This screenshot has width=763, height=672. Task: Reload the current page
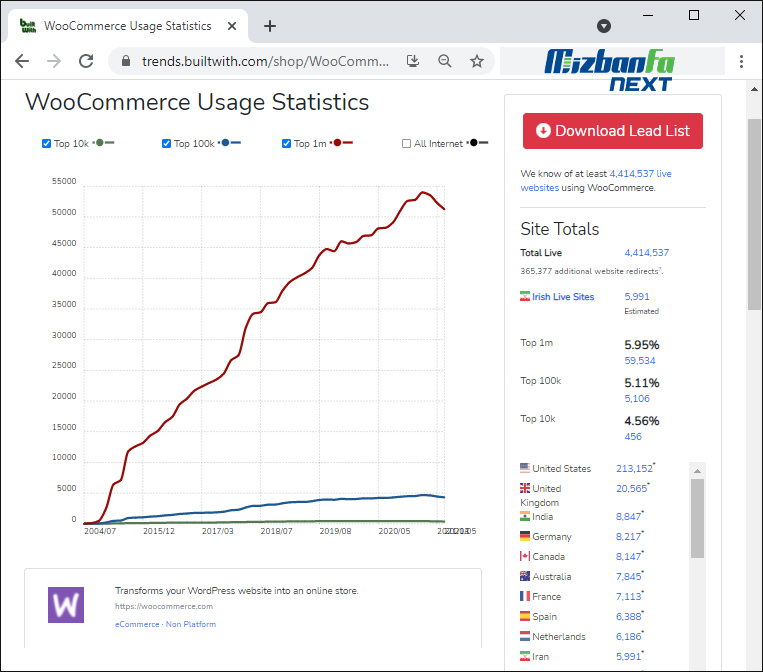coord(86,61)
